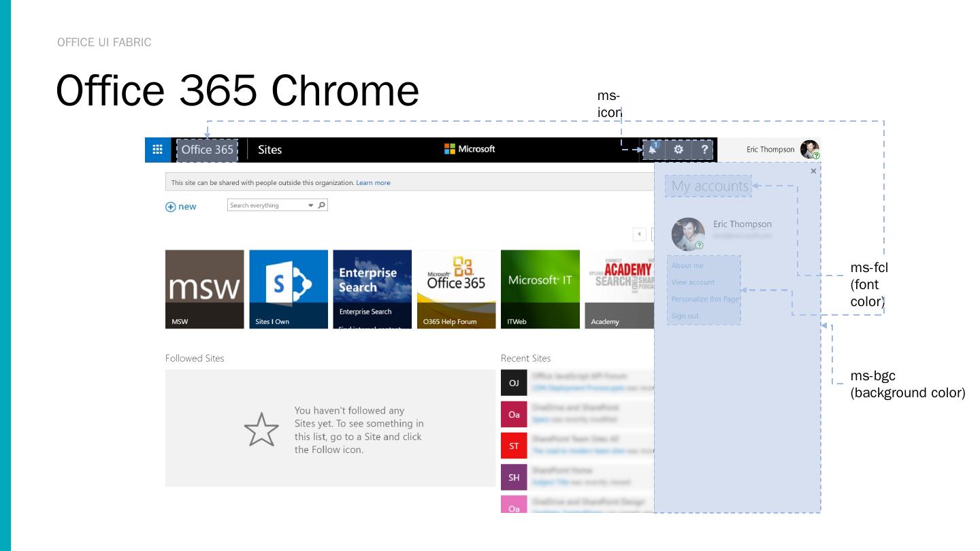Create a new site with the new button
This screenshot has width=980, height=551.
(181, 207)
